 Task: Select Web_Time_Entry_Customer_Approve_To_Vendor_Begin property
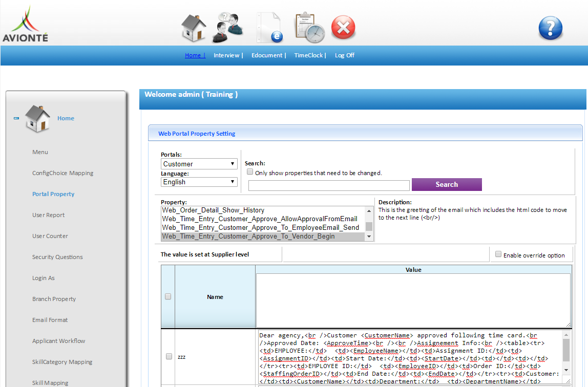[x=262, y=236]
